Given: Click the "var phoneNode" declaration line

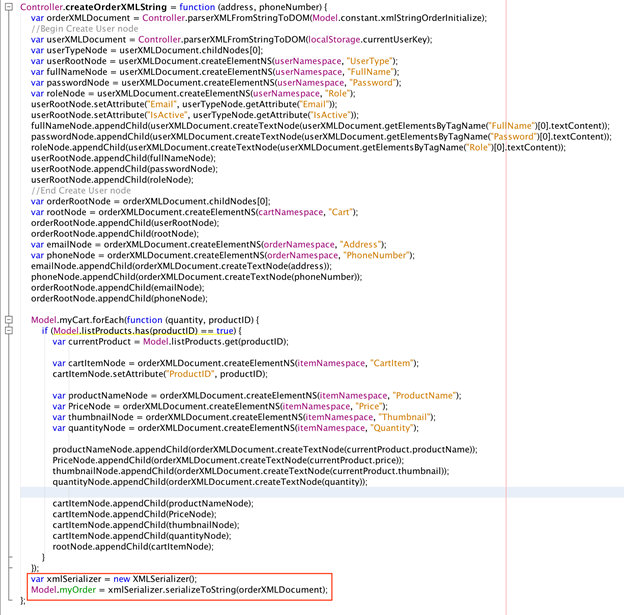Looking at the screenshot, I should pos(223,255).
